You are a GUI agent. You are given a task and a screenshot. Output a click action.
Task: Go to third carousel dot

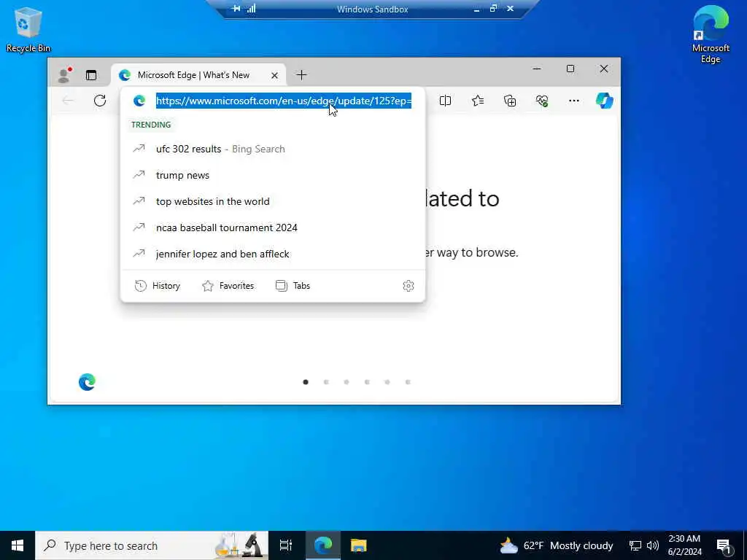(347, 382)
